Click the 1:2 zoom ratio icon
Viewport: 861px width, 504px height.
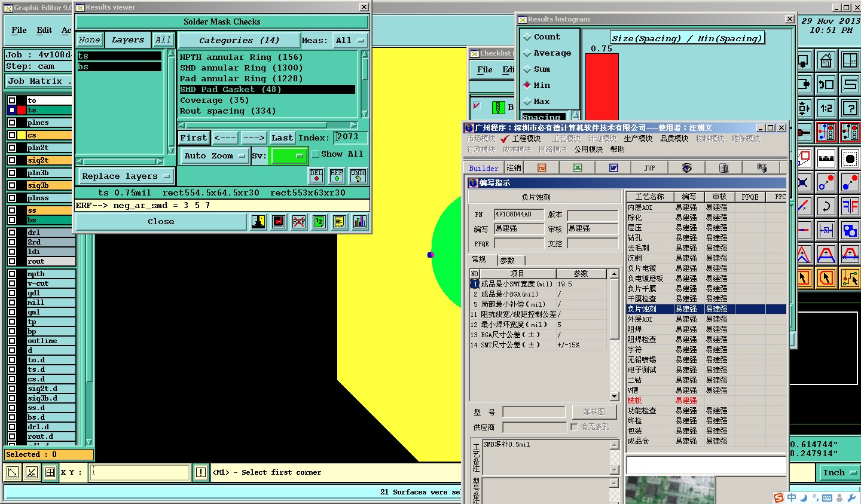(826, 108)
